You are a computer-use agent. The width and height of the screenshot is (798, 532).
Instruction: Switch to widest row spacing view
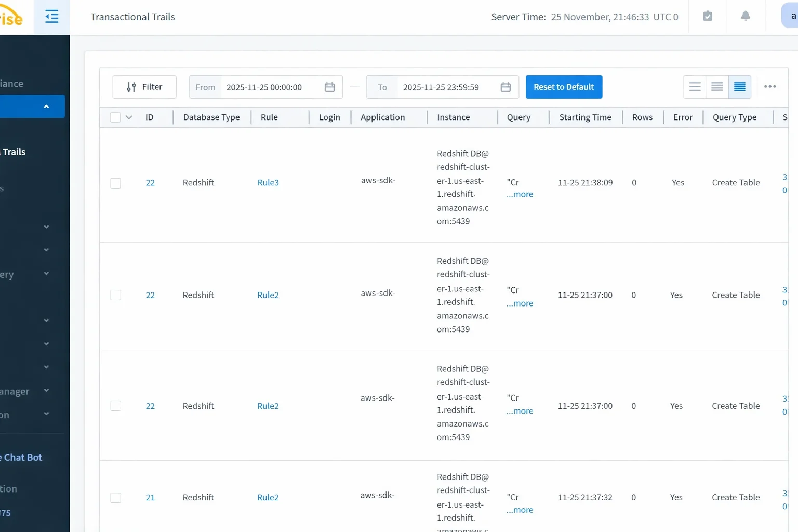pyautogui.click(x=695, y=87)
